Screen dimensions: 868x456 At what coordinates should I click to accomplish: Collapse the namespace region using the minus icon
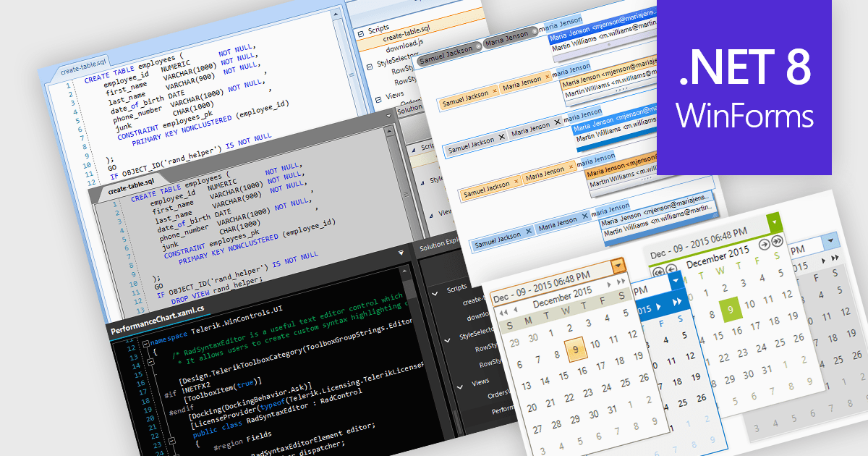click(x=145, y=342)
